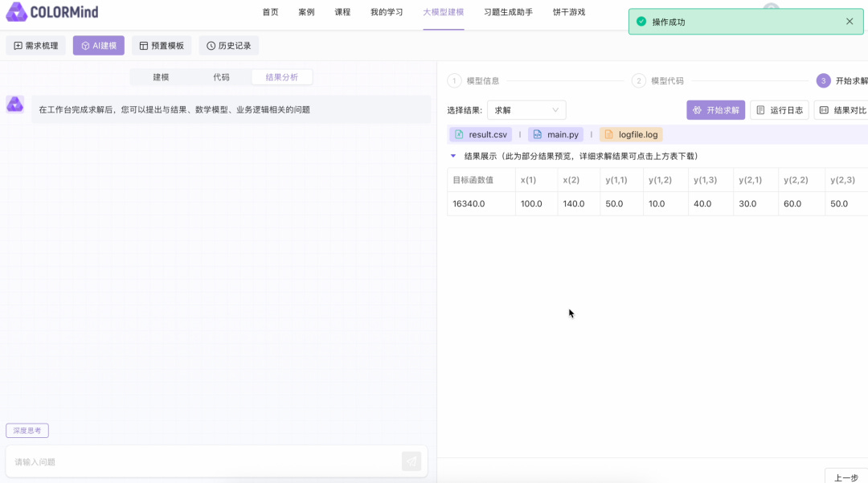The image size is (868, 483).
Task: Open 运行日志 log
Action: (x=780, y=110)
